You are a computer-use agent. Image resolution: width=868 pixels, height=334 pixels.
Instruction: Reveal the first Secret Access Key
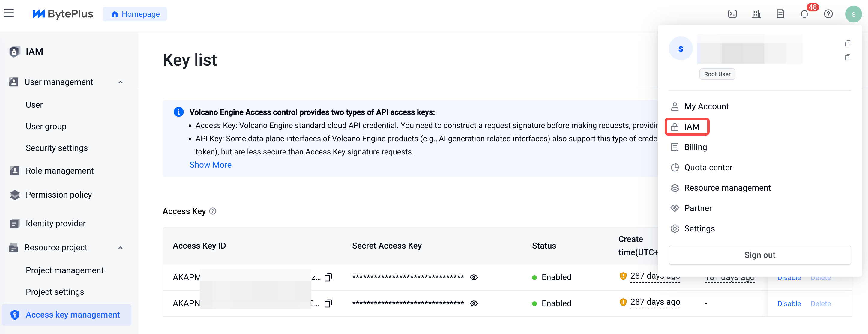point(474,277)
